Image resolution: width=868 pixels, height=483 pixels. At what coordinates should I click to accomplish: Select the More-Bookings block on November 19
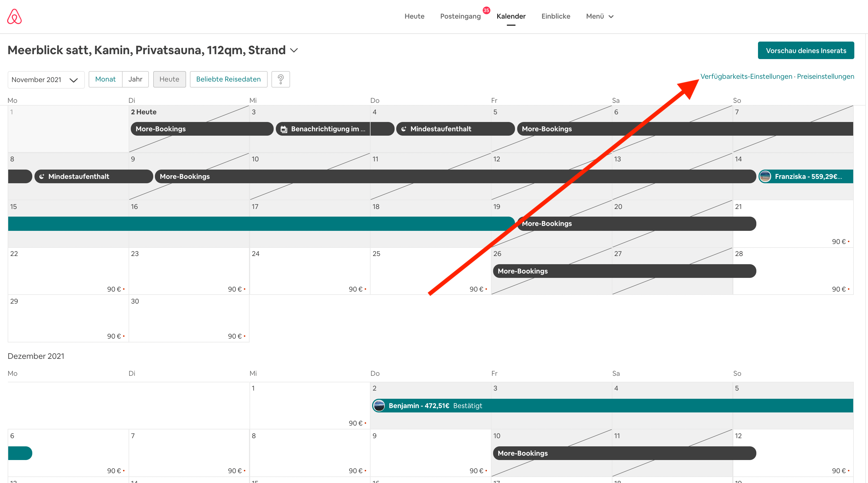[636, 224]
